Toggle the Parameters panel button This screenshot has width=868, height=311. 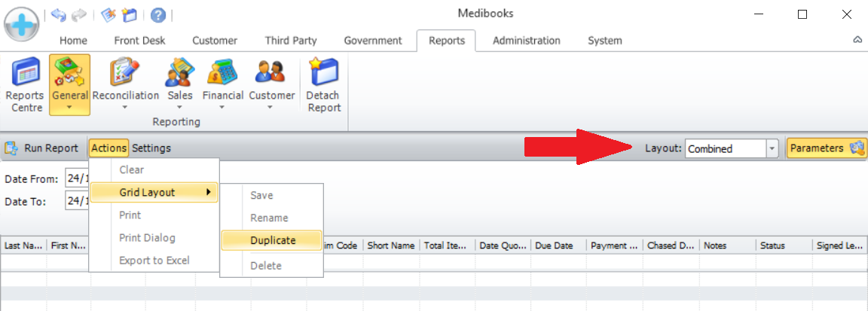point(826,148)
